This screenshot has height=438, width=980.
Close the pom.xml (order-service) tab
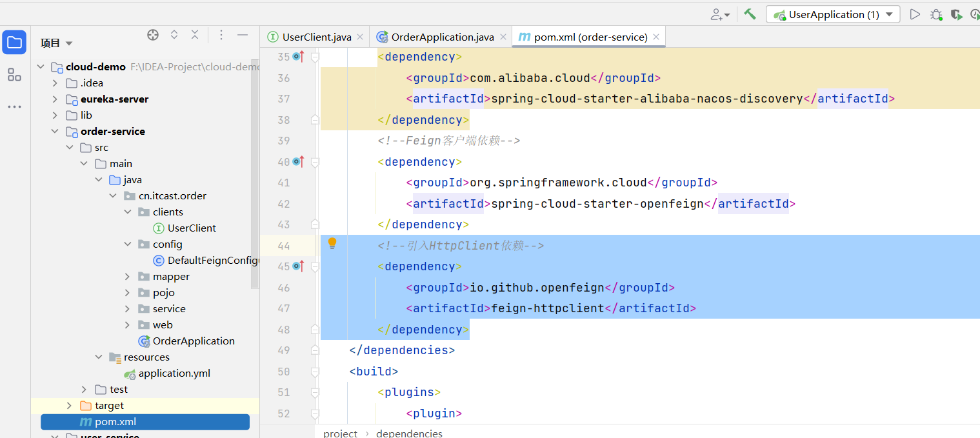(x=656, y=37)
